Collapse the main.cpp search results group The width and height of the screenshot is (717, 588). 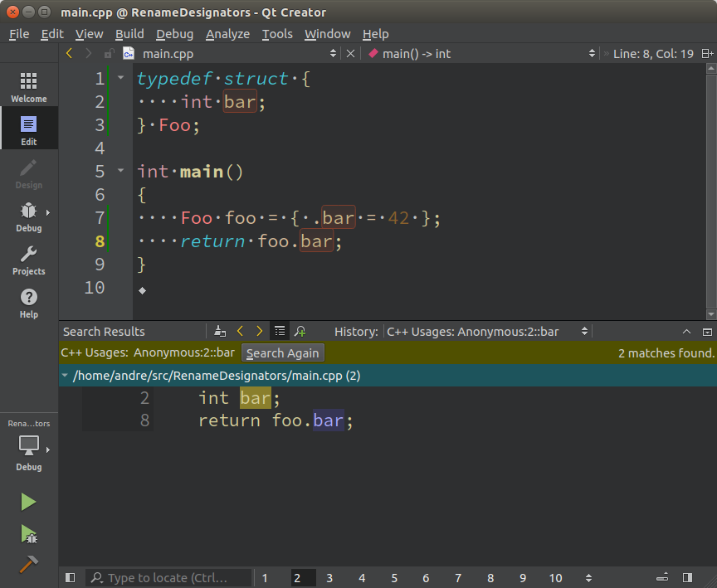[66, 376]
